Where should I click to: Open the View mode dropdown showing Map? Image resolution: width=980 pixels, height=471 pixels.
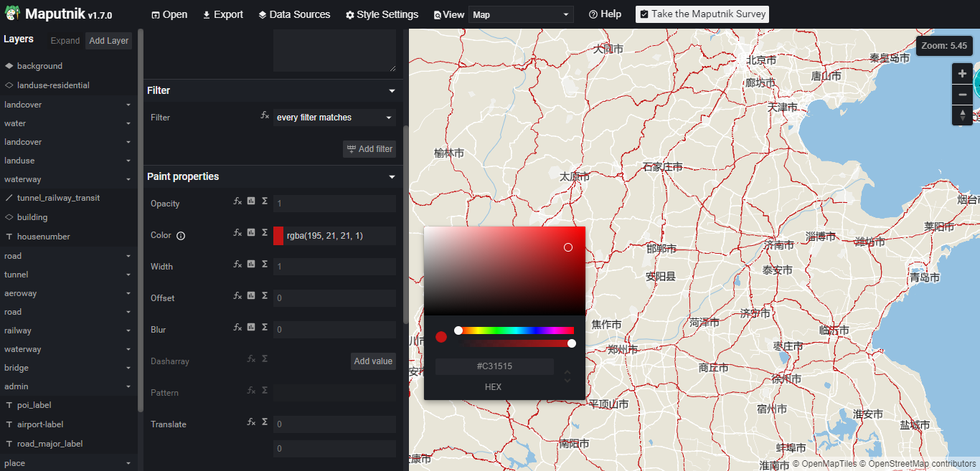tap(520, 14)
